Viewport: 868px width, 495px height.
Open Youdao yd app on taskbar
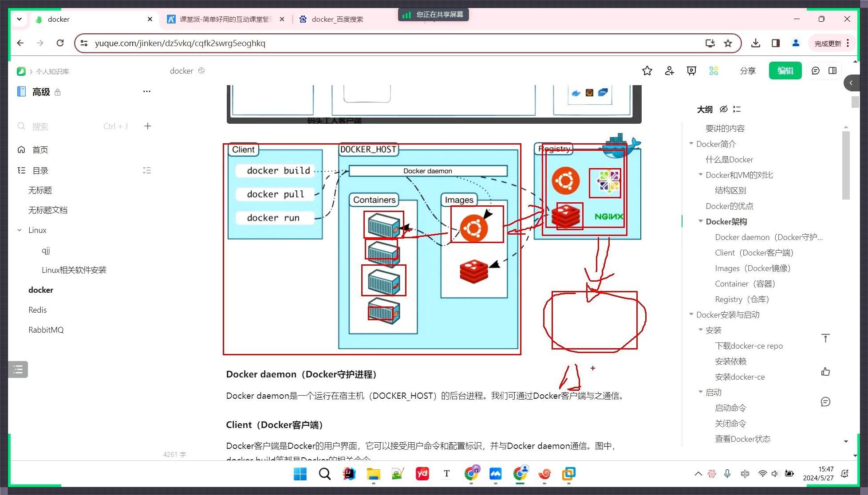pos(422,474)
